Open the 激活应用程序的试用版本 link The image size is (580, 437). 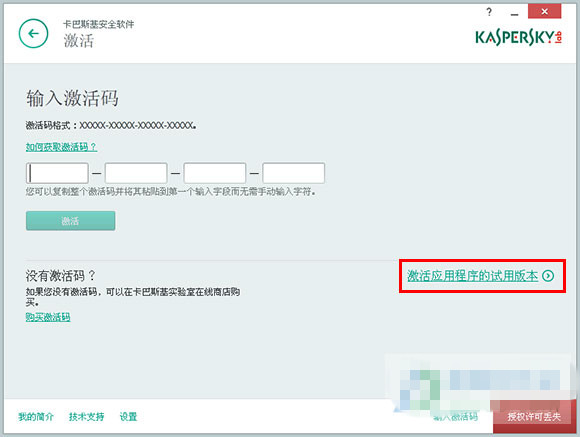coord(472,276)
